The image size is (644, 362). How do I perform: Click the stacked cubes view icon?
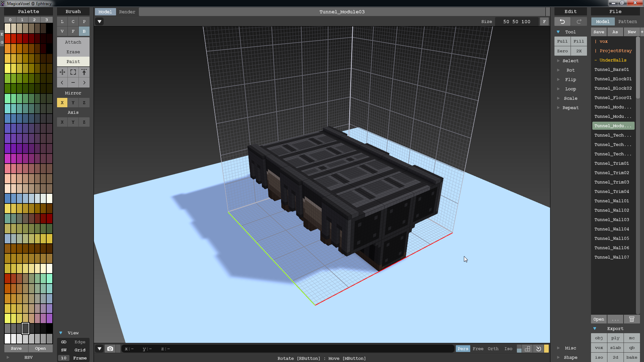528,349
